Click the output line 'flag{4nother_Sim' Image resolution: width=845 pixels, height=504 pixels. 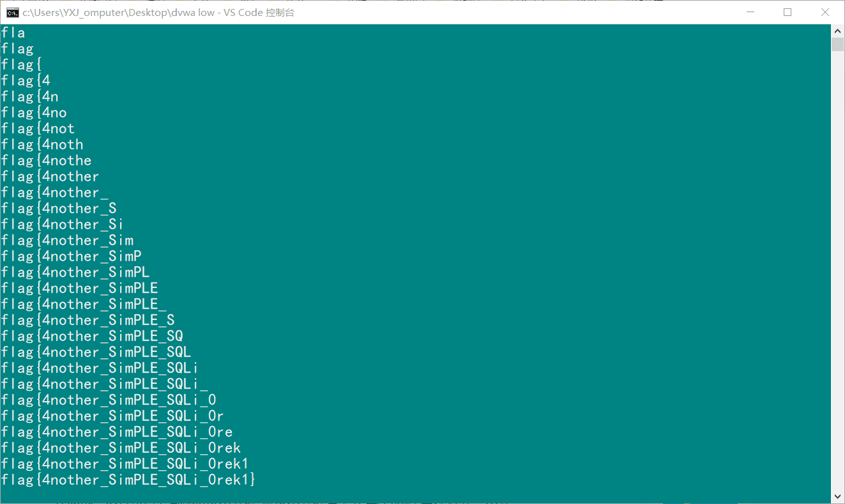point(67,240)
